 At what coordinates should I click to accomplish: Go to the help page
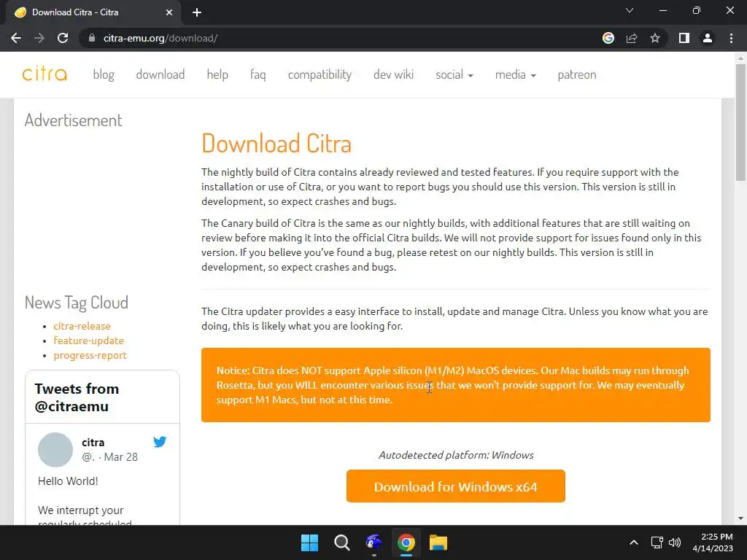point(217,75)
